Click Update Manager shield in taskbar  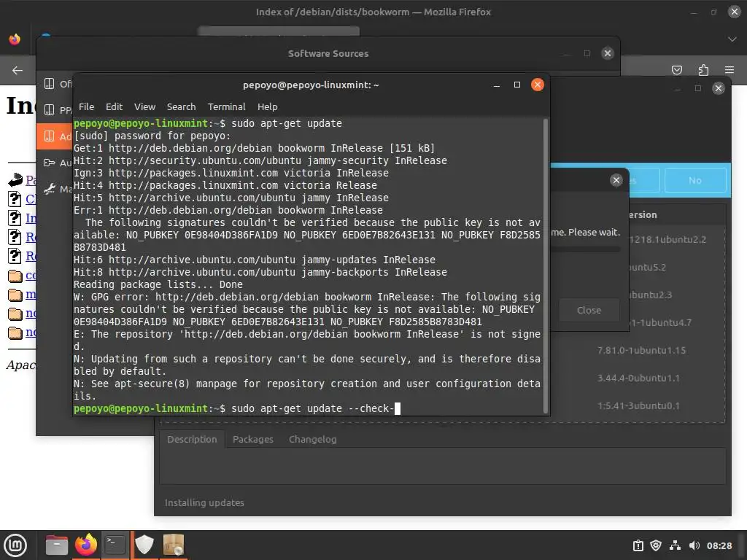[144, 545]
